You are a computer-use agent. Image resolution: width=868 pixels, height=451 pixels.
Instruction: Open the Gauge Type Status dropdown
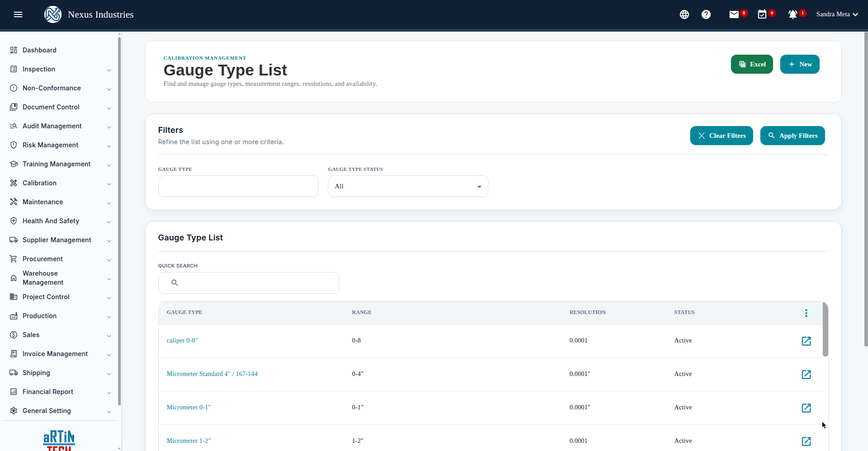pyautogui.click(x=408, y=186)
